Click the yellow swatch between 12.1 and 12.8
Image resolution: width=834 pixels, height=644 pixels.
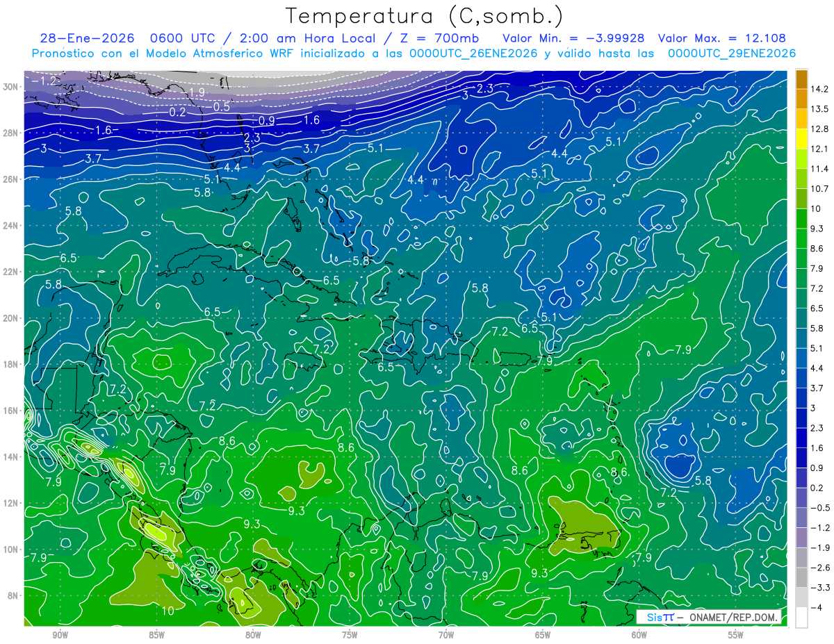tap(801, 138)
